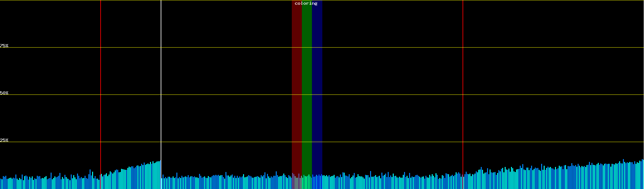The height and width of the screenshot is (189, 644).
Task: Click the histogram bars inside the green band
Action: [x=307, y=183]
